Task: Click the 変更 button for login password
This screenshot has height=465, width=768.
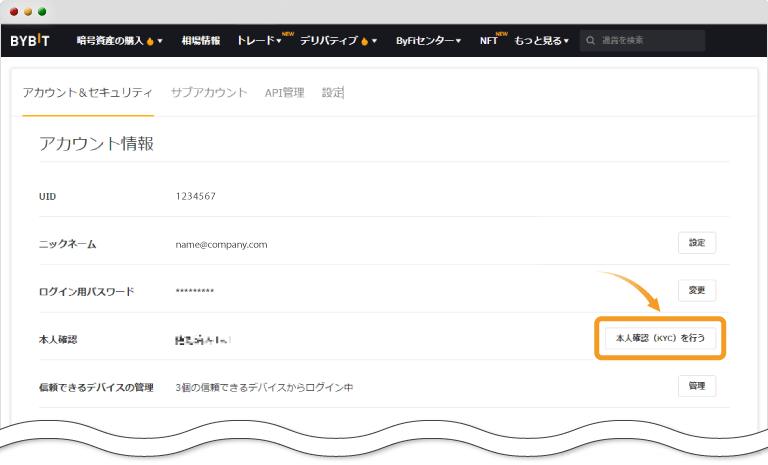Action: click(x=697, y=290)
